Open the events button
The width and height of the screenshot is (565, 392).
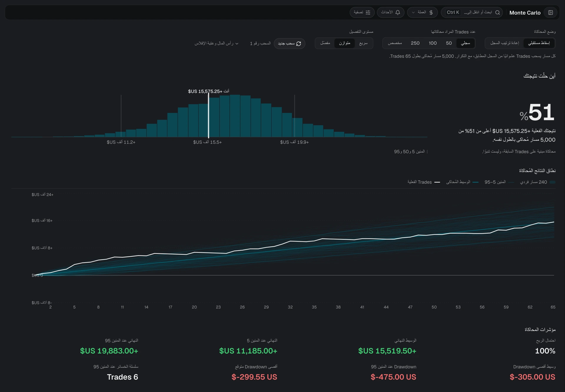[x=390, y=13]
